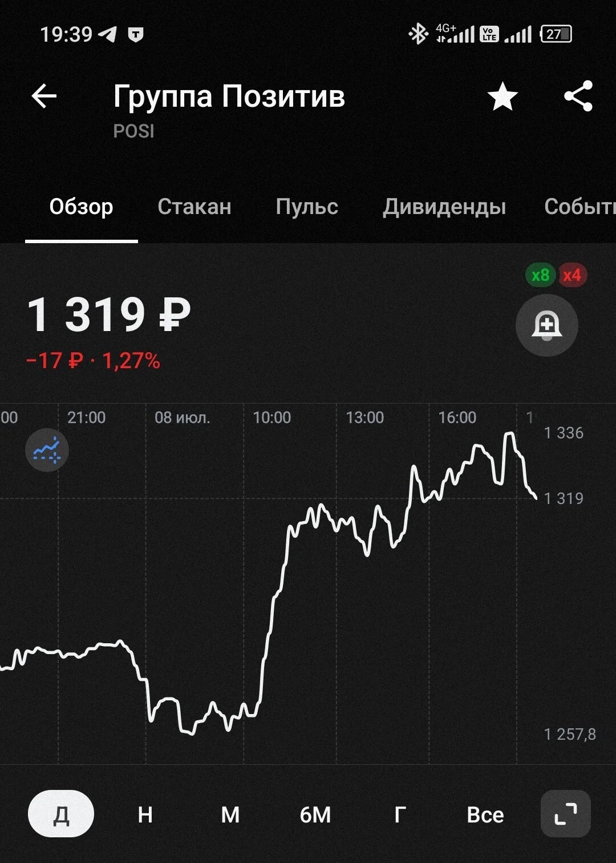Viewport: 616px width, 863px height.
Task: Expand chart to fullscreen
Action: click(x=565, y=813)
